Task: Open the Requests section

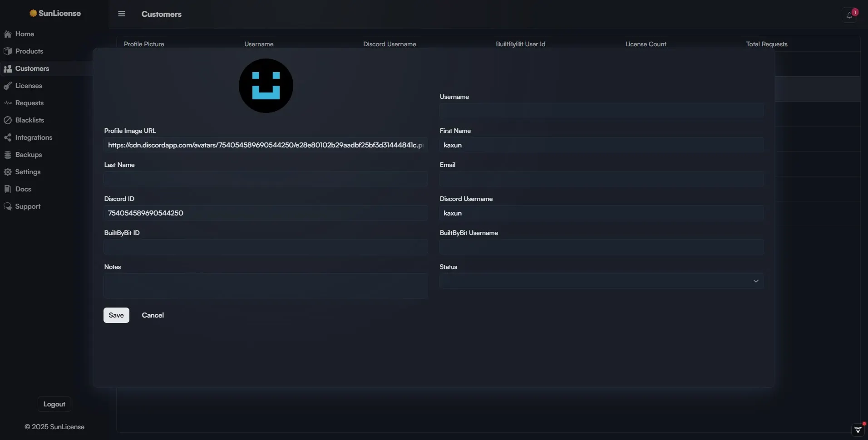Action: [30, 103]
